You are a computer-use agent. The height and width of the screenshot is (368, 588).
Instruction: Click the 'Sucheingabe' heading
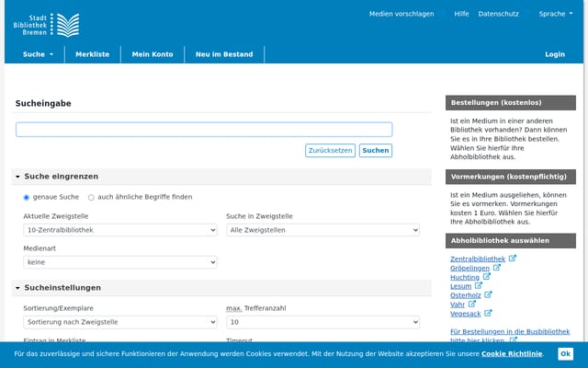43,104
